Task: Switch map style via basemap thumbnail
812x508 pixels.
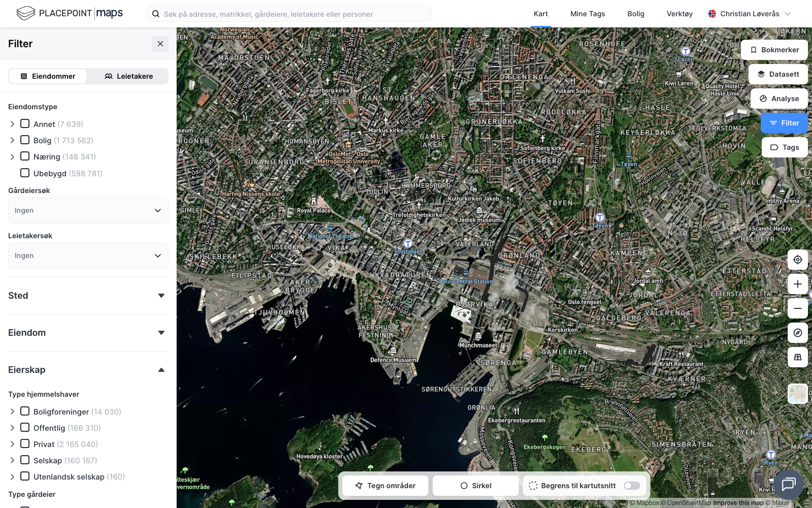Action: pyautogui.click(x=798, y=394)
